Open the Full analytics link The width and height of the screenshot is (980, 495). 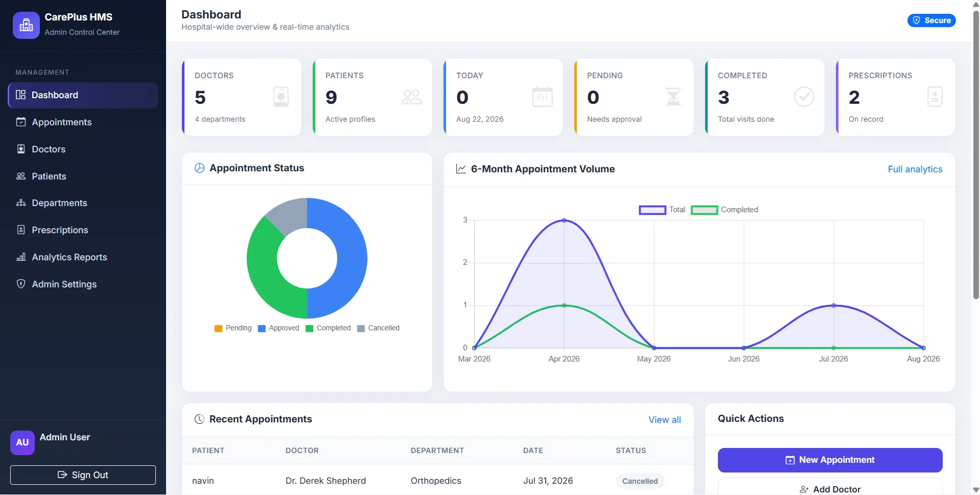[x=915, y=169]
